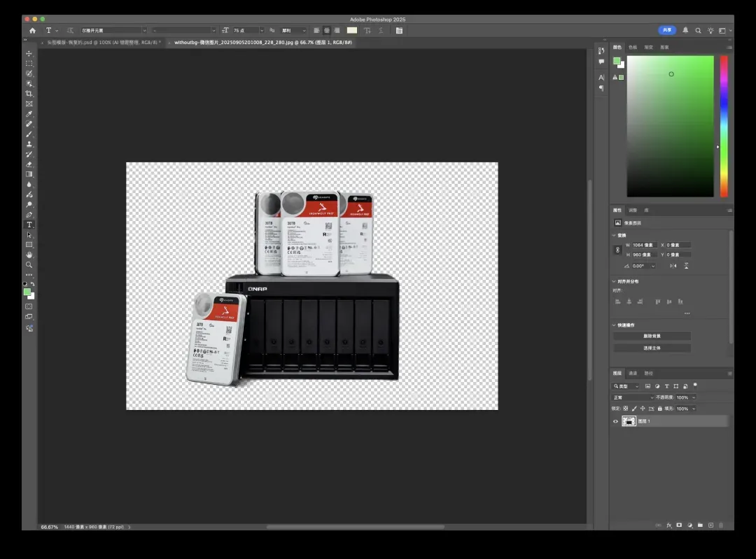Click the flip horizontal icon in Properties
Image resolution: width=756 pixels, height=559 pixels.
point(673,266)
